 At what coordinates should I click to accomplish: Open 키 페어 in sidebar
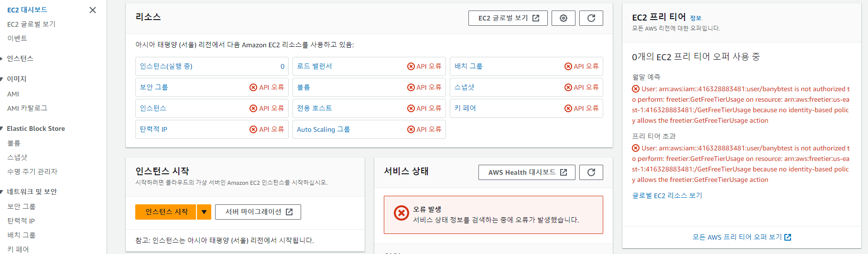coord(18,249)
